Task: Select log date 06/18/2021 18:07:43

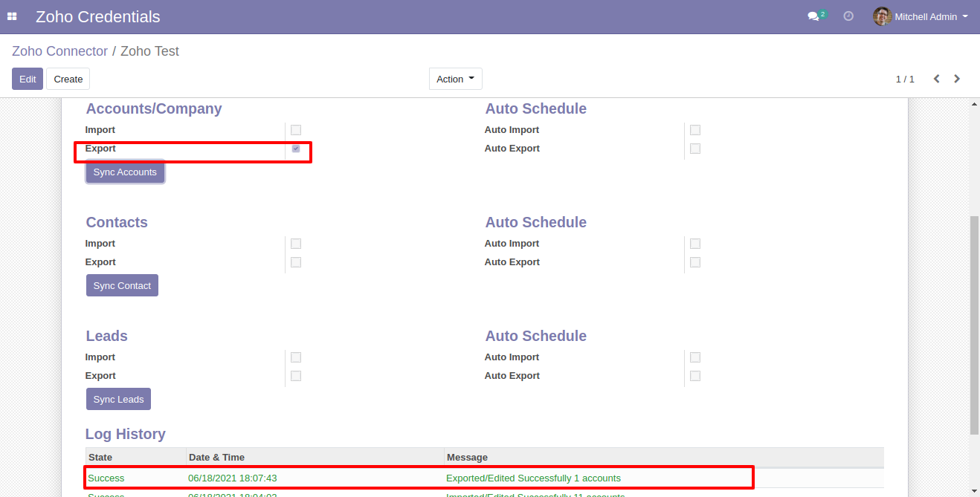Action: (x=233, y=478)
